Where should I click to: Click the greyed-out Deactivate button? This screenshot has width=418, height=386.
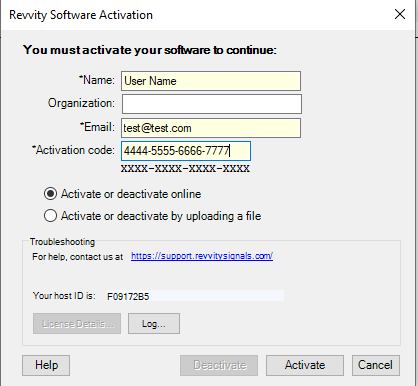[219, 365]
